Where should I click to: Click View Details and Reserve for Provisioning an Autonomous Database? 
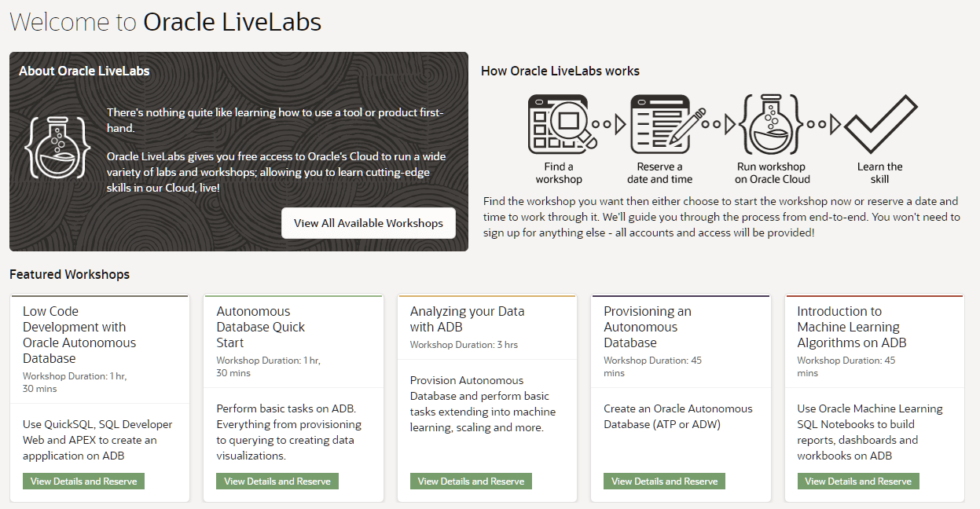[x=664, y=481]
